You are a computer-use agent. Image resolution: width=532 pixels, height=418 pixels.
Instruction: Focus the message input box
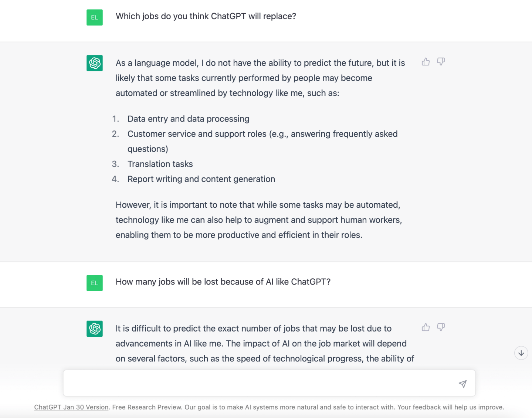[259, 383]
